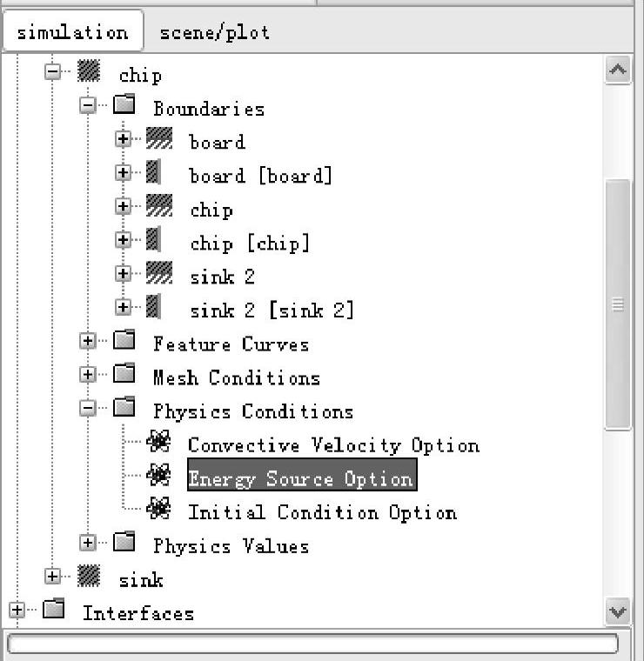Click the board boundary hatched icon
Screen dimensions: 644x661
click(x=159, y=137)
